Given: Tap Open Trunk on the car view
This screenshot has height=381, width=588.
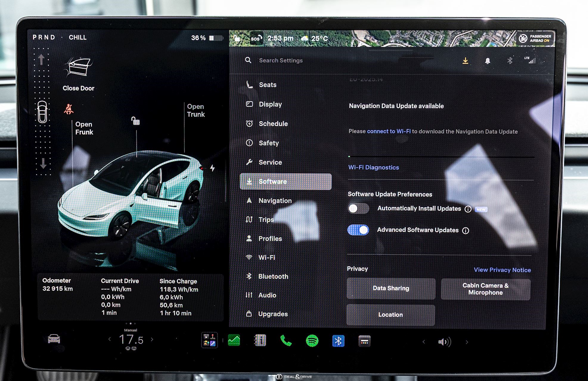Looking at the screenshot, I should tap(196, 110).
